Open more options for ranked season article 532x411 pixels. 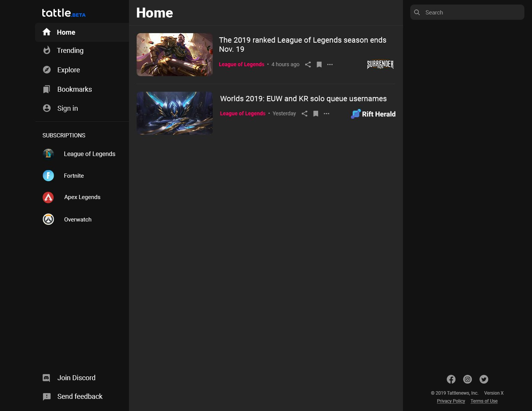point(330,64)
